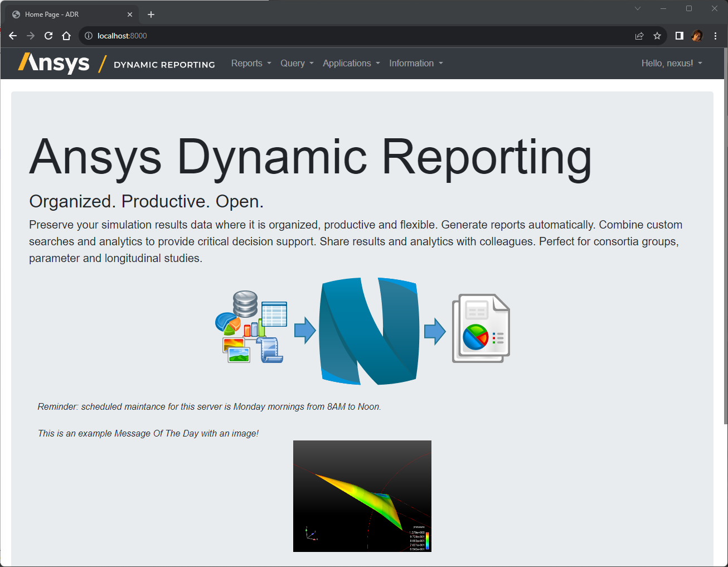Open the browser side panel

click(679, 36)
